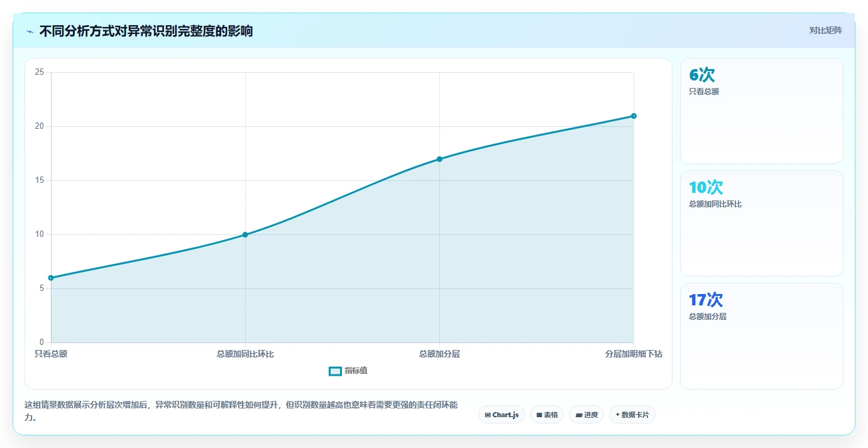Screen dimensions: 868x448
Task: Open the 10次 总额加同比环比 card
Action: pyautogui.click(x=762, y=223)
